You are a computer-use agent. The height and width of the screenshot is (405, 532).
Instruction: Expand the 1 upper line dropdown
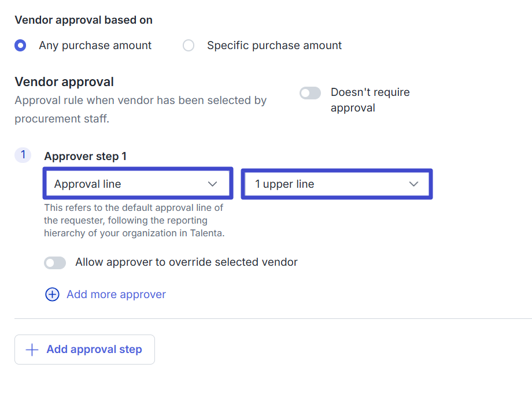337,184
